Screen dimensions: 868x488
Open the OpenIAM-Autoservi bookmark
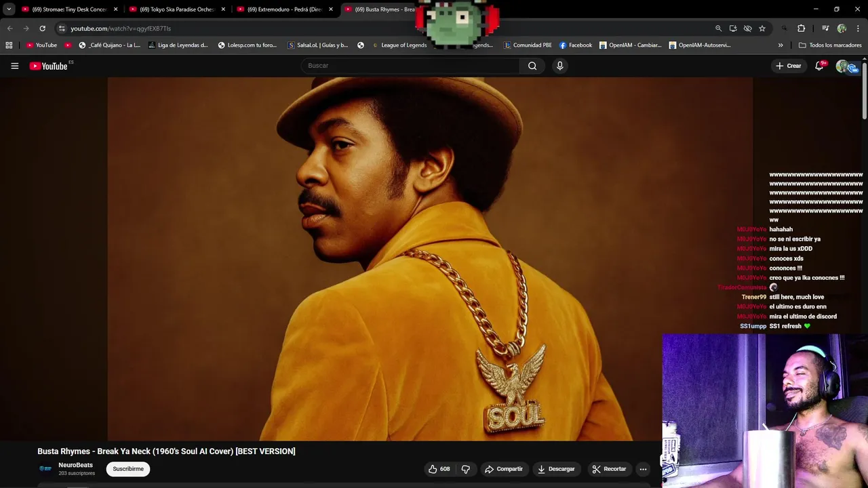pos(700,45)
